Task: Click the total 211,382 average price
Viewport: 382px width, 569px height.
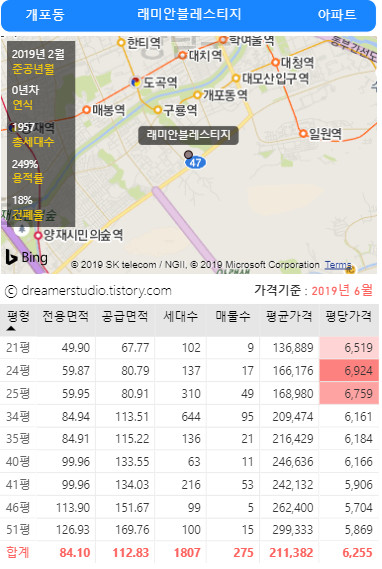Action: click(x=291, y=553)
